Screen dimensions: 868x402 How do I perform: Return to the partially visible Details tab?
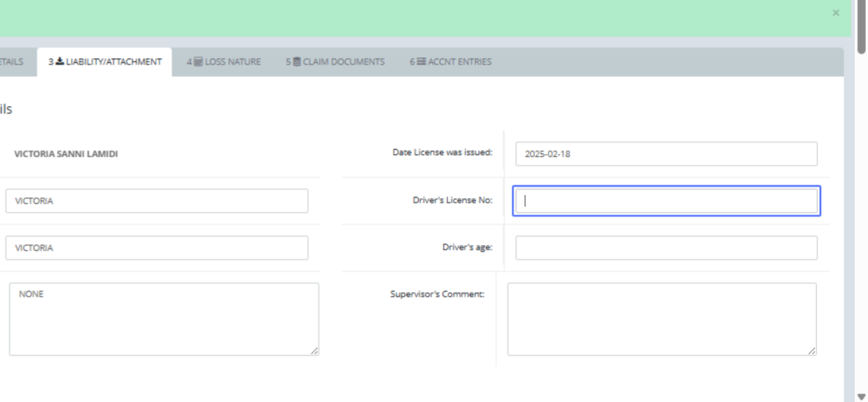12,62
